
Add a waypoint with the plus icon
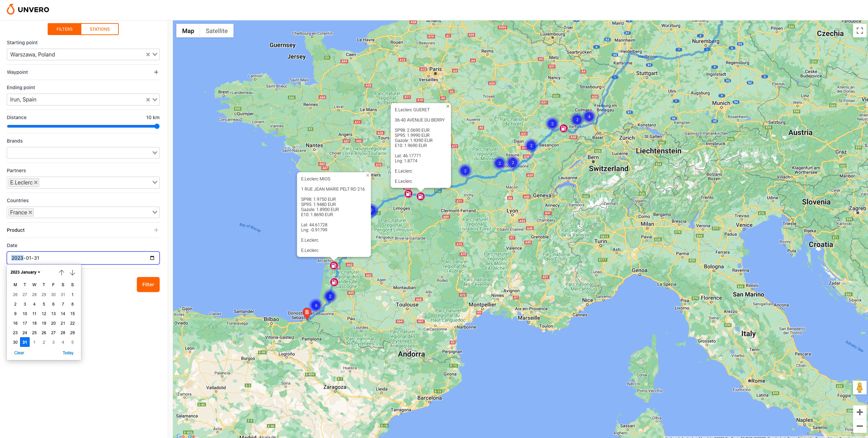156,72
